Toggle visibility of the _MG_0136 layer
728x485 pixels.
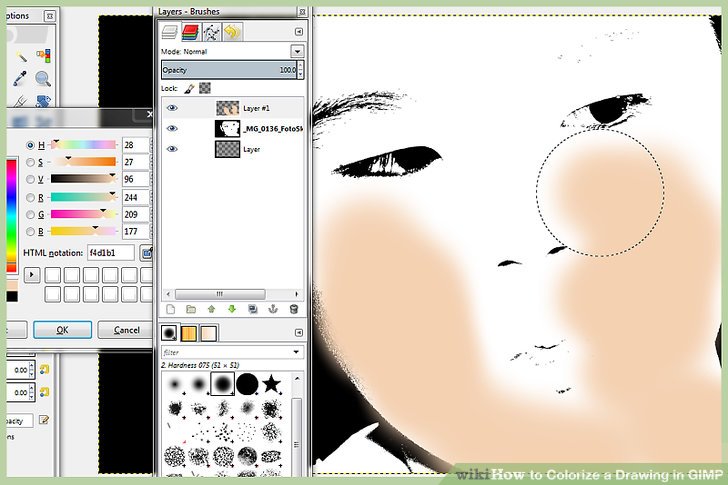[172, 128]
